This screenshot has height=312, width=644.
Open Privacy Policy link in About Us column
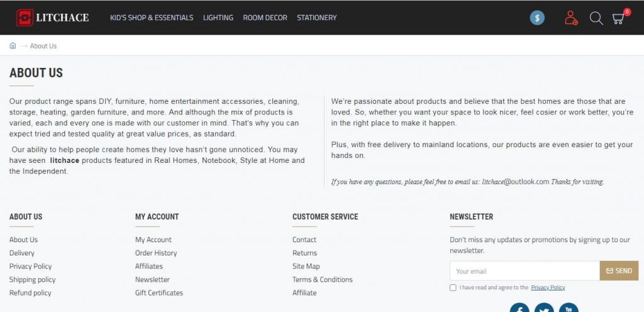[30, 267]
